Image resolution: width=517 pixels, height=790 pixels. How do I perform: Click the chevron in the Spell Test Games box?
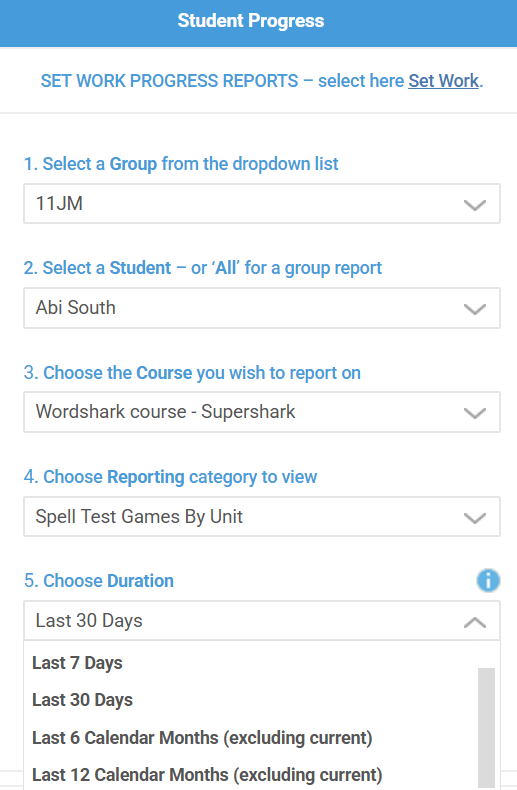[475, 517]
